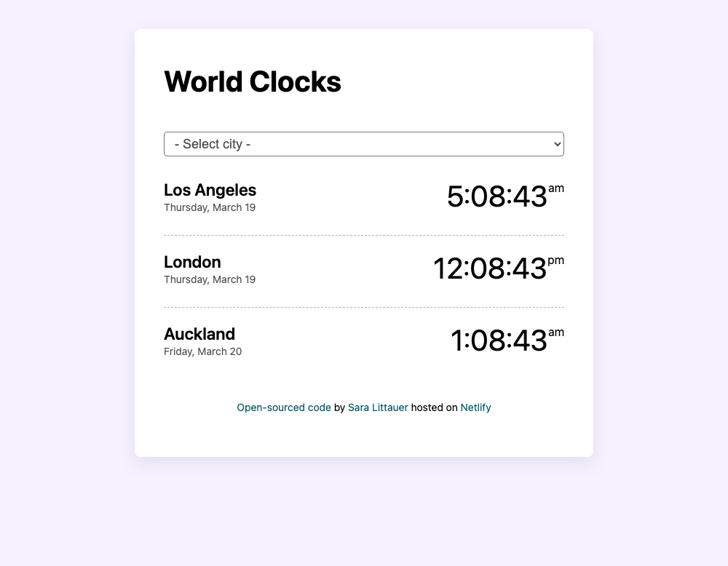Click the 'pm' suffix beside London time
Viewport: 728px width, 566px height.
click(x=557, y=260)
